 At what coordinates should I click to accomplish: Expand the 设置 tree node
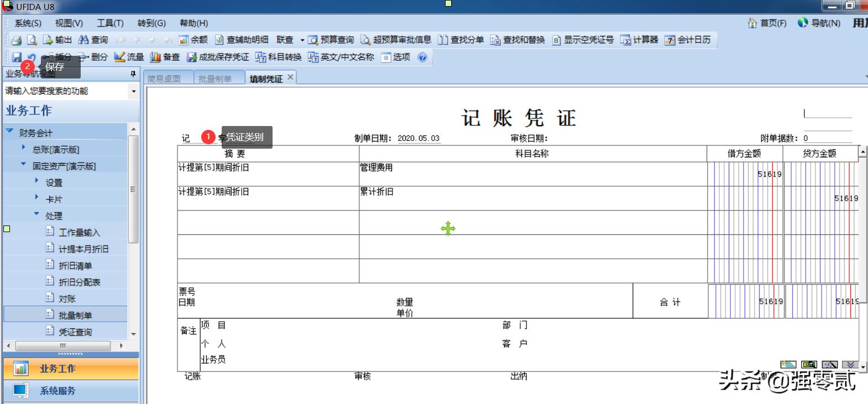36,181
